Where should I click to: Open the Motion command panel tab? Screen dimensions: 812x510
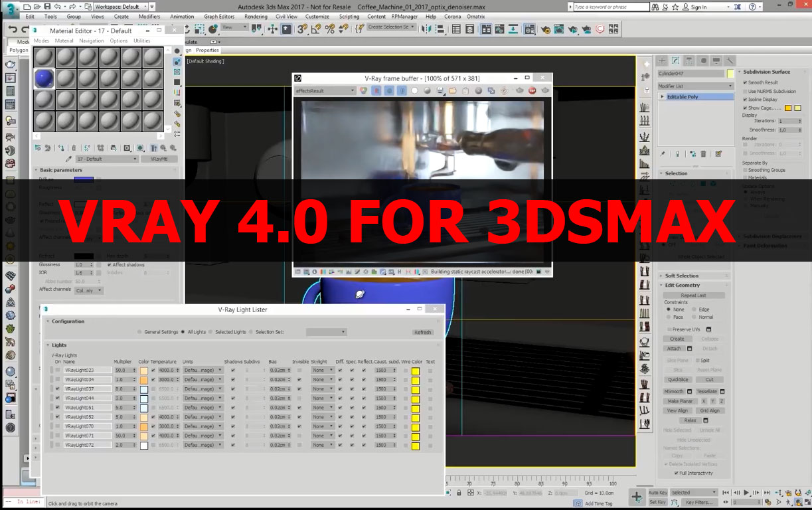(703, 60)
